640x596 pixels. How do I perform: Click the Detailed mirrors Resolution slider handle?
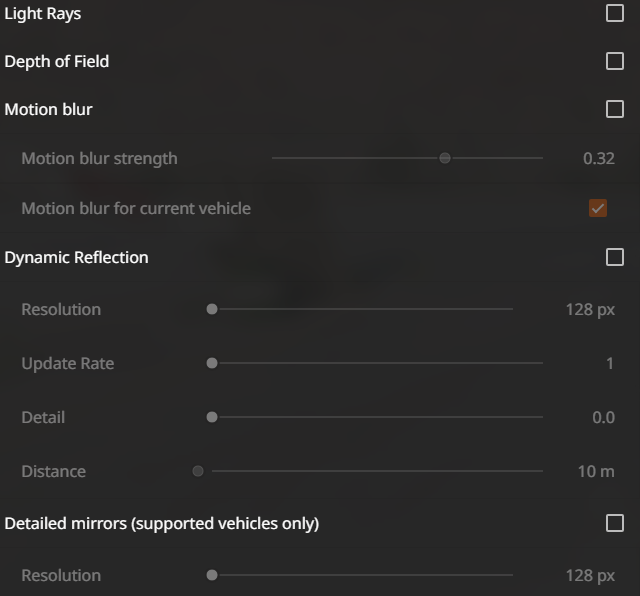point(212,575)
